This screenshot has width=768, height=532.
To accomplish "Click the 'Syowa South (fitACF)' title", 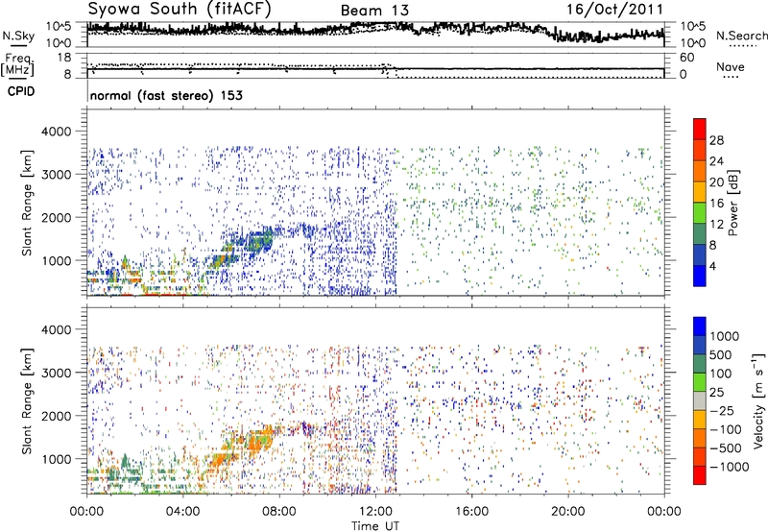I will pos(180,9).
